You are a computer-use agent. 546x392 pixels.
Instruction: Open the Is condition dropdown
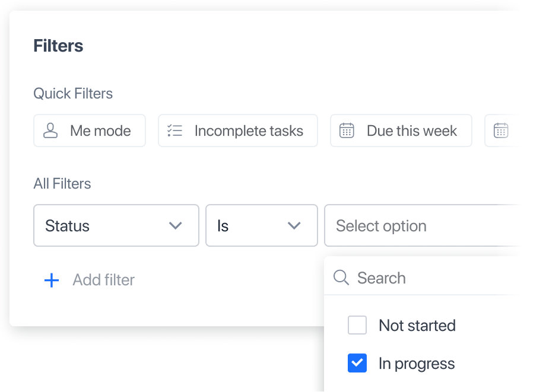(x=262, y=225)
